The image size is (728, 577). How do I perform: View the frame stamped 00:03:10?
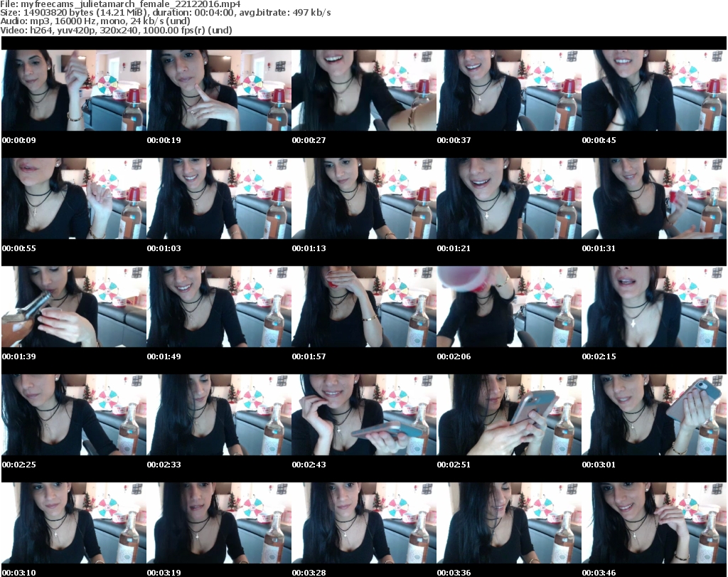coord(74,523)
